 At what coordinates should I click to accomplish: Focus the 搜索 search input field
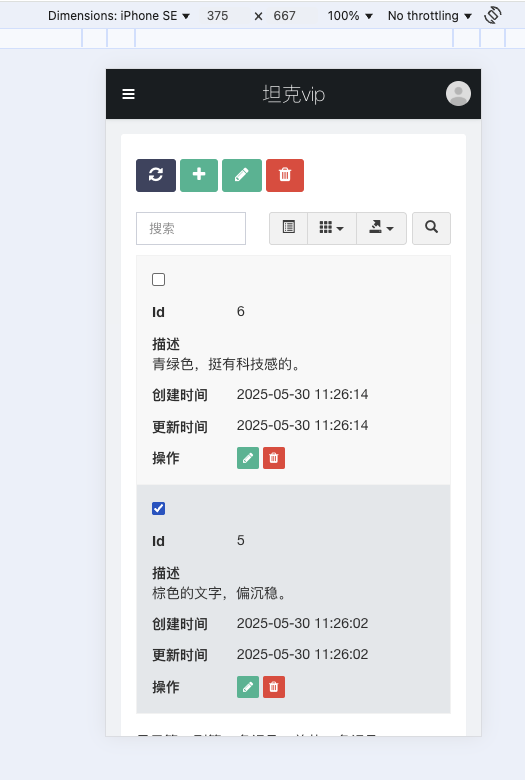coord(191,228)
